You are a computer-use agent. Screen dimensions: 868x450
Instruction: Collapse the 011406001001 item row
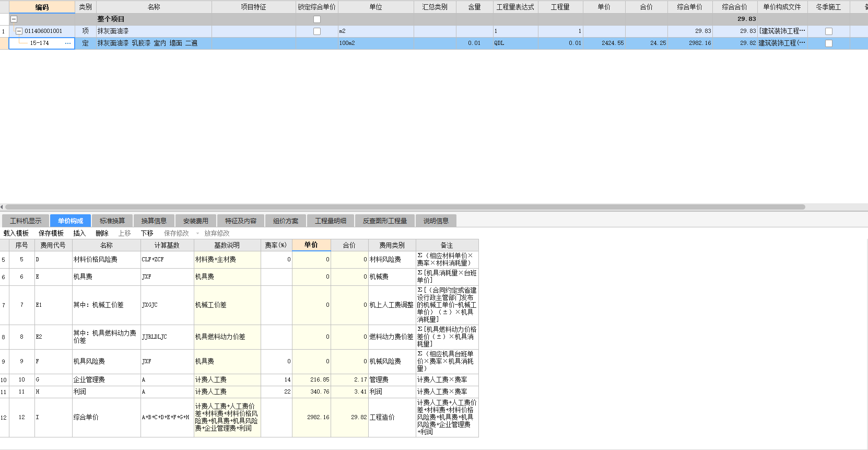(19, 31)
